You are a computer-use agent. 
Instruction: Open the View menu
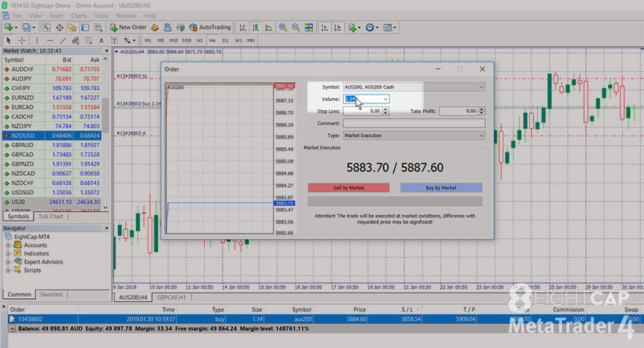[35, 15]
